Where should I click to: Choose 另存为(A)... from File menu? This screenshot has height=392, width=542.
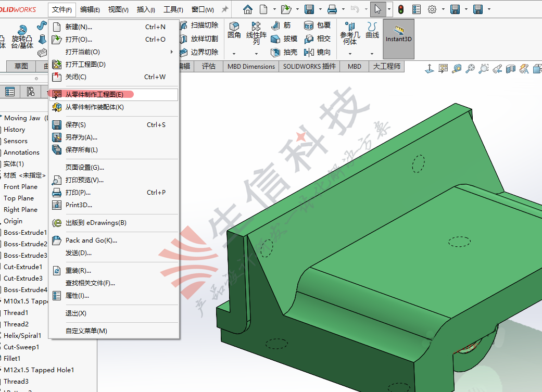(114, 137)
